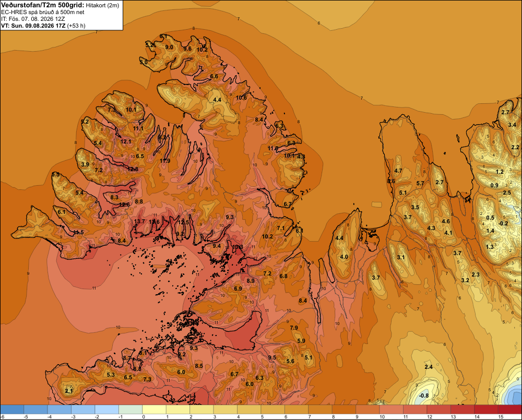The width and height of the screenshot is (522, 420).
Task: Click the temperature value '3.9'
Action: 85,164
